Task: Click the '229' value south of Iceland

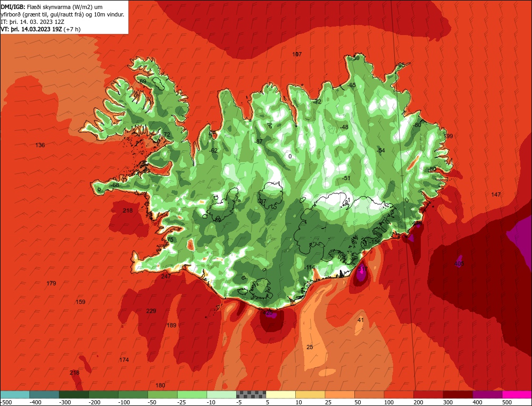Action: [x=151, y=311]
